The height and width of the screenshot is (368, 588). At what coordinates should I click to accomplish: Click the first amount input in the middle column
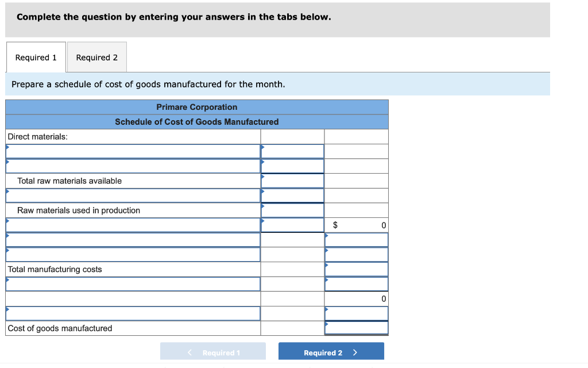tap(292, 151)
